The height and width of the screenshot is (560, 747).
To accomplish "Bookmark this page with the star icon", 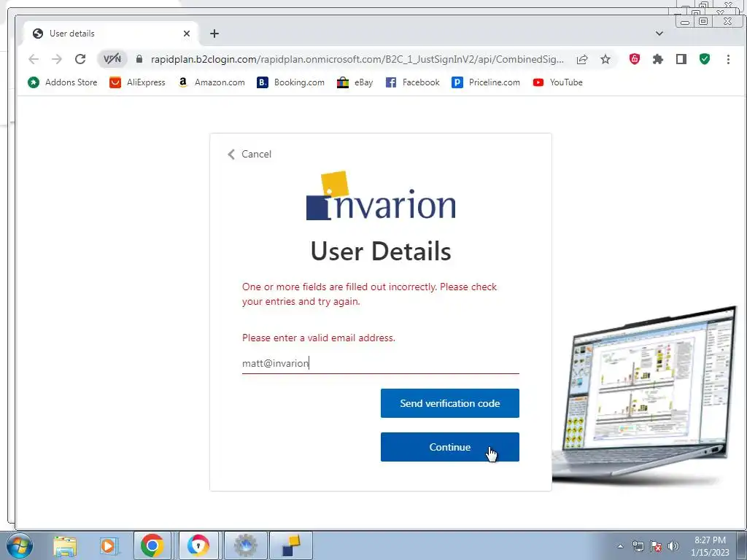I will 605,59.
